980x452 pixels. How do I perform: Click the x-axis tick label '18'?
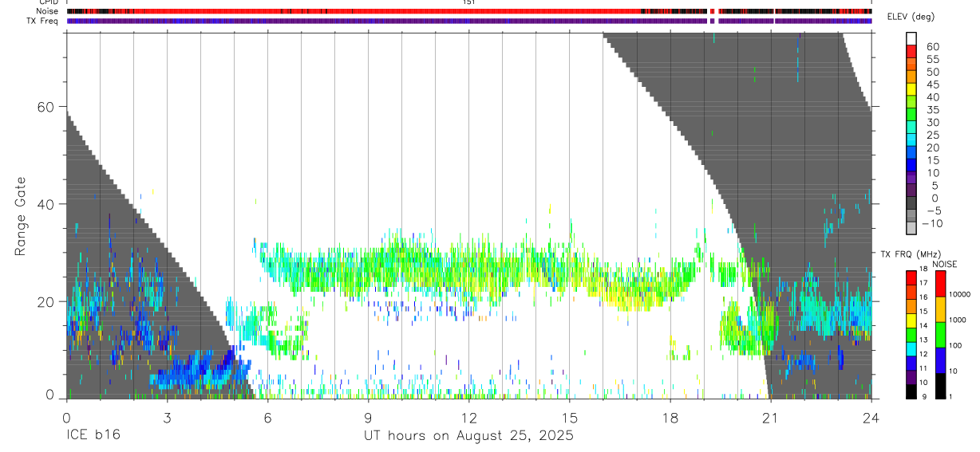(670, 417)
